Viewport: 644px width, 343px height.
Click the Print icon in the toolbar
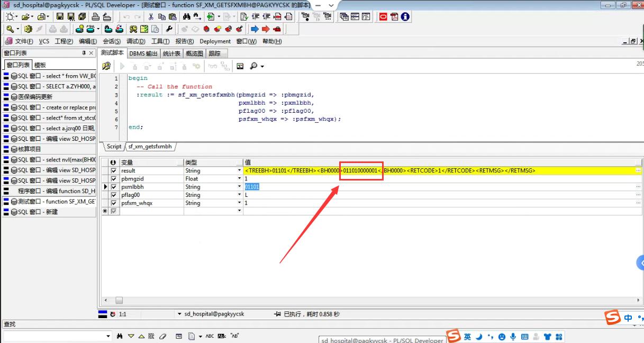pyautogui.click(x=95, y=17)
